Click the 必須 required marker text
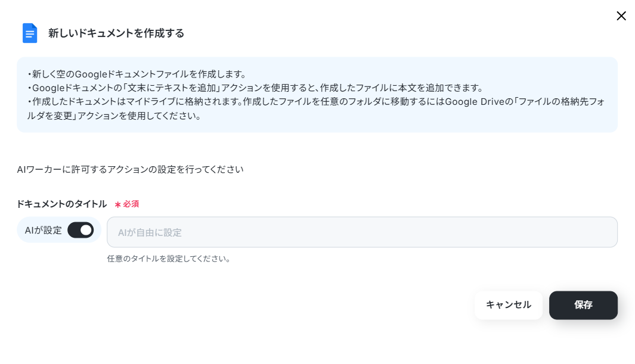Viewport: 635px width, 364px height. pos(131,204)
